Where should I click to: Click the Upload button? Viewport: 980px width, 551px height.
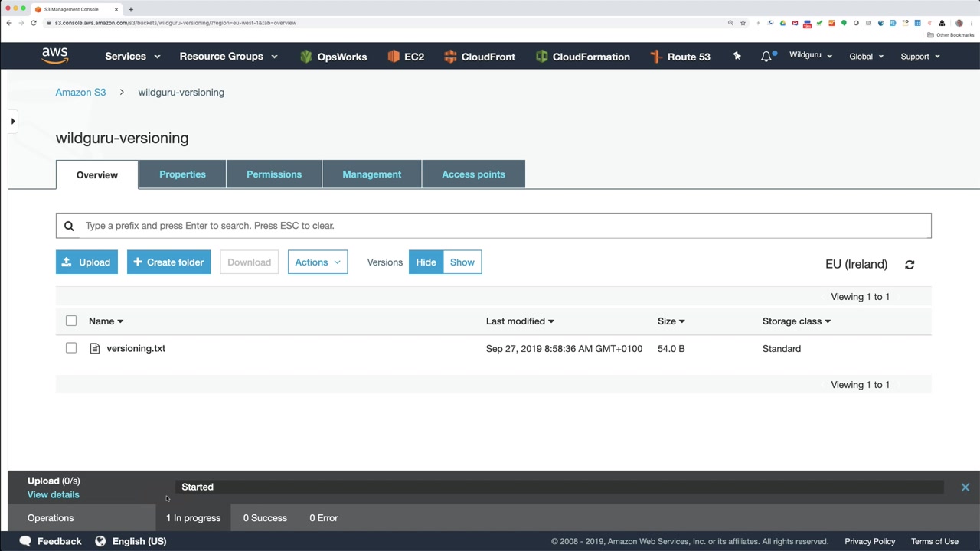[87, 262]
